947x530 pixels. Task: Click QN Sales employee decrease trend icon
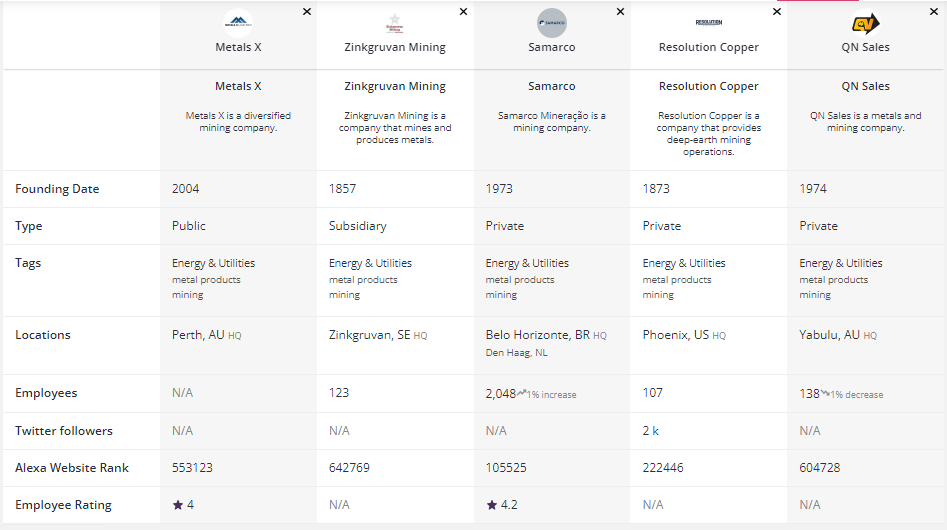(825, 393)
